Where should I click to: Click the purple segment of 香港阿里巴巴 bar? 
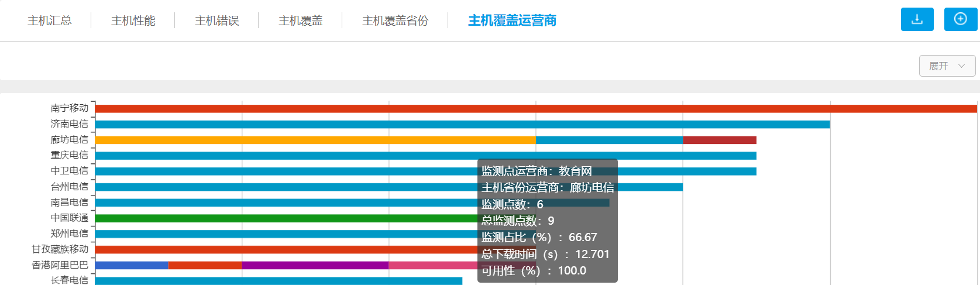[x=315, y=266]
